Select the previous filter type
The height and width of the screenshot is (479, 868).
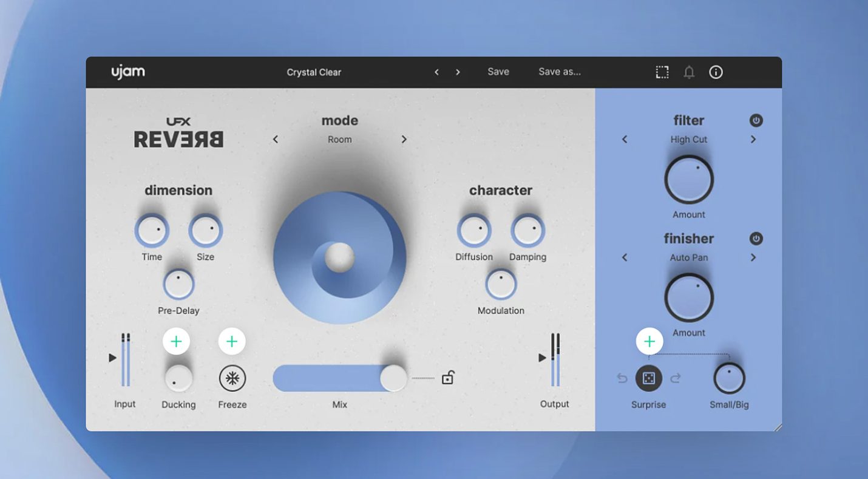point(625,140)
